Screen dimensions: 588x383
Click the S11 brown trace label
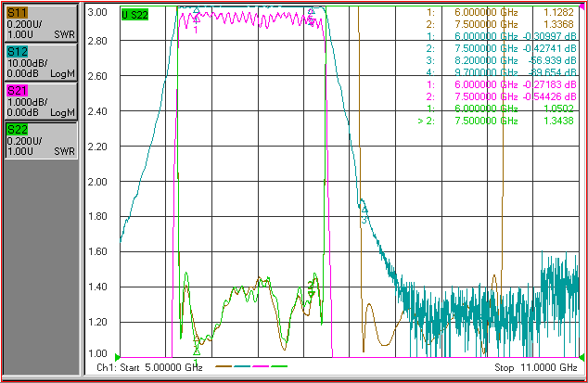(x=18, y=12)
